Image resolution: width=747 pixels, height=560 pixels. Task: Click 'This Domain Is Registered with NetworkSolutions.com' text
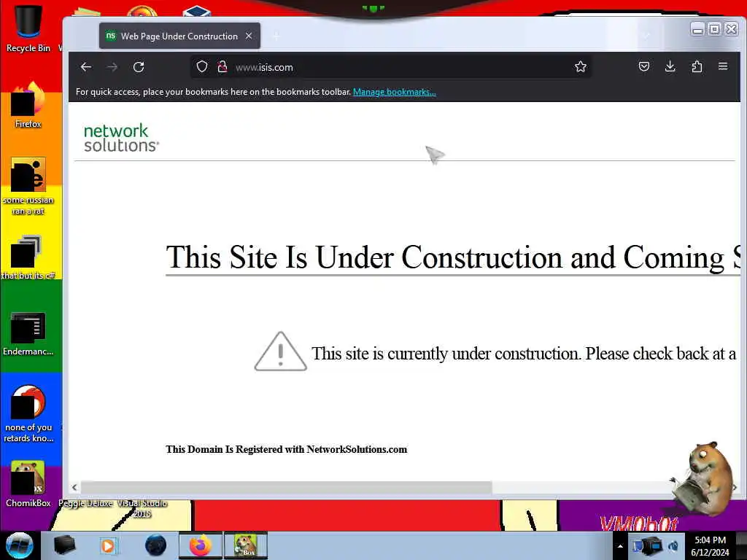point(286,449)
